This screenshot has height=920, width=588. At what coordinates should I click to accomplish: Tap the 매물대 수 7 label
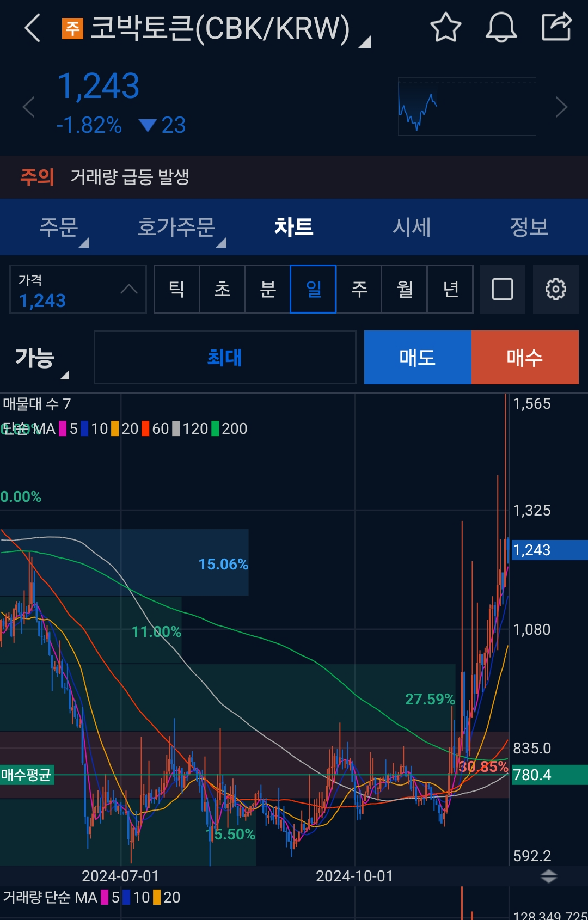pos(36,404)
